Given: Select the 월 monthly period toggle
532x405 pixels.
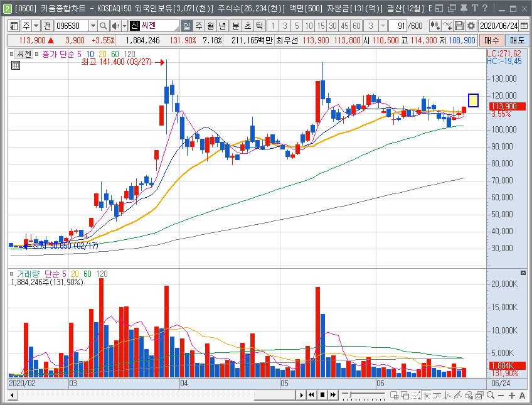Looking at the screenshot, I should [211, 26].
